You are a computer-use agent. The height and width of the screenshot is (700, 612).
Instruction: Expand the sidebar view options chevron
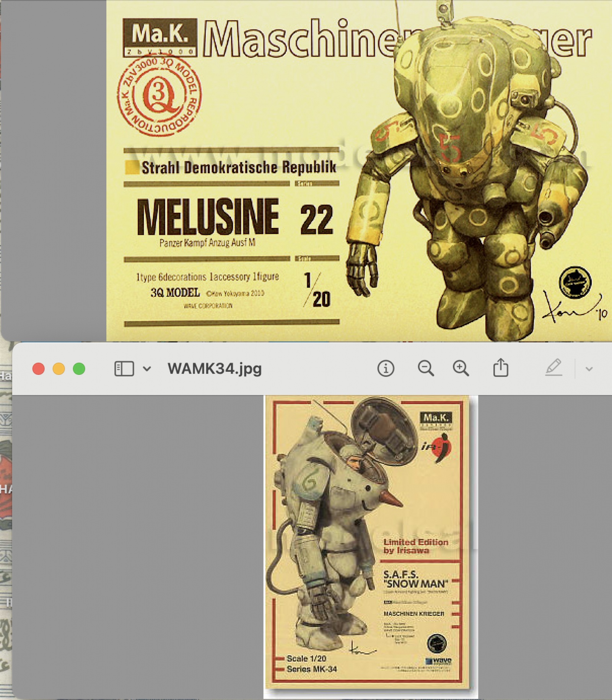147,369
